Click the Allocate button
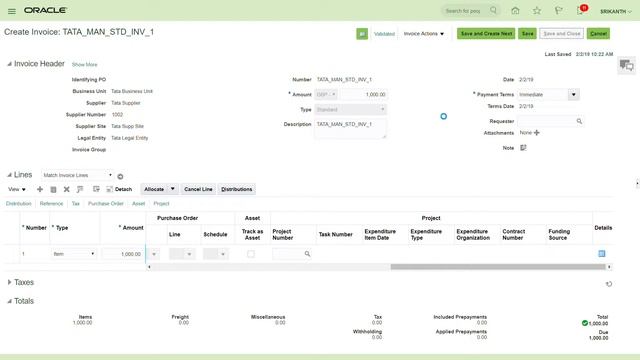Viewport: 640px width, 360px height. pos(154,189)
